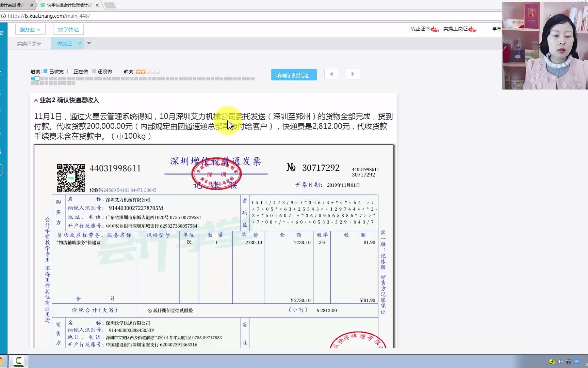588x368 pixels.
Task: Close the 做凭证 tab
Action: (80, 43)
